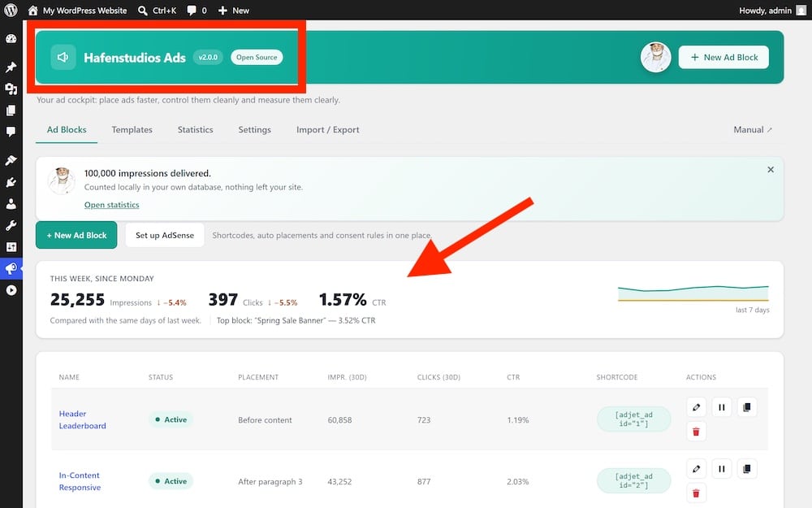Viewport: 812px width, 508px height.
Task: Switch to the Settings tab
Action: pyautogui.click(x=254, y=129)
